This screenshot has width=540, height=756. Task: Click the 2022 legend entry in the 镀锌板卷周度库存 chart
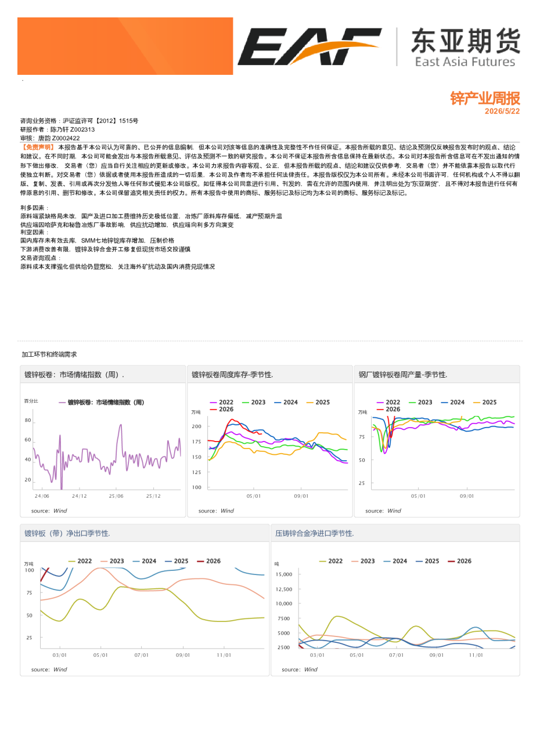pyautogui.click(x=222, y=402)
